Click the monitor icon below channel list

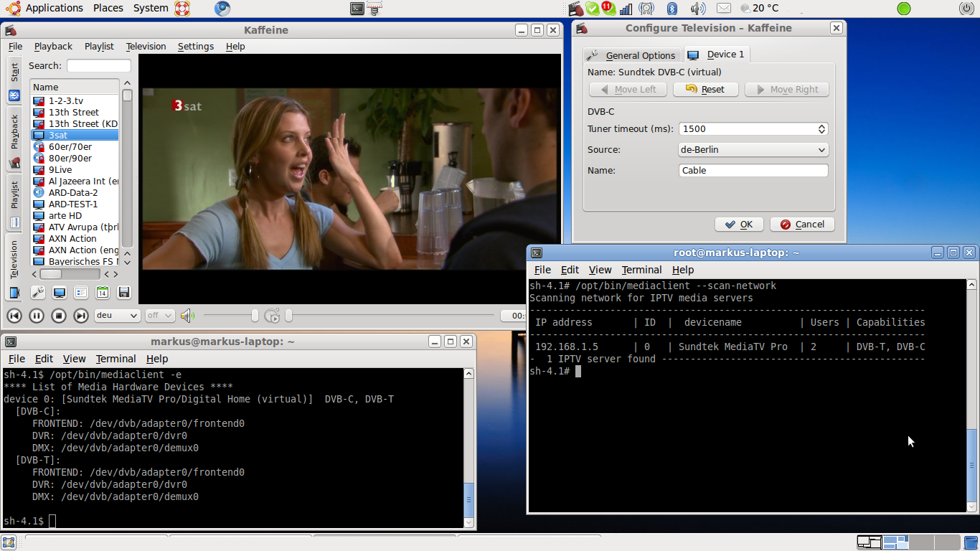pos(60,292)
